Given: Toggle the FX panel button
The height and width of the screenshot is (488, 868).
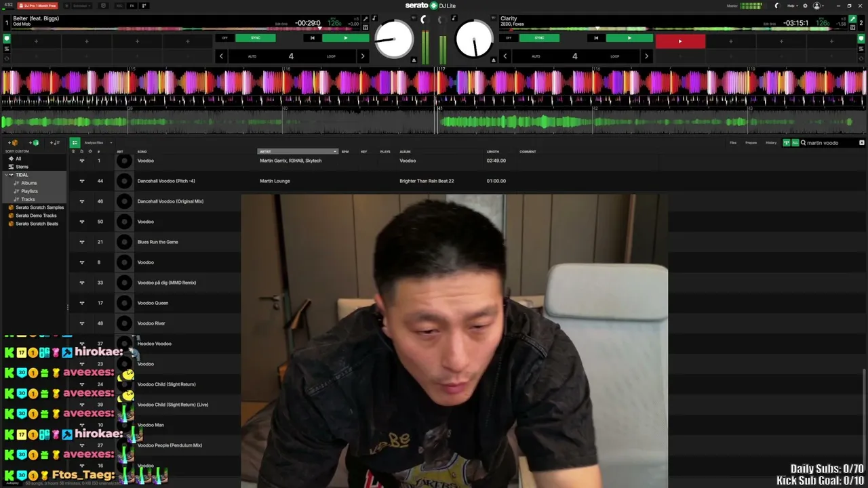Looking at the screenshot, I should point(132,5).
